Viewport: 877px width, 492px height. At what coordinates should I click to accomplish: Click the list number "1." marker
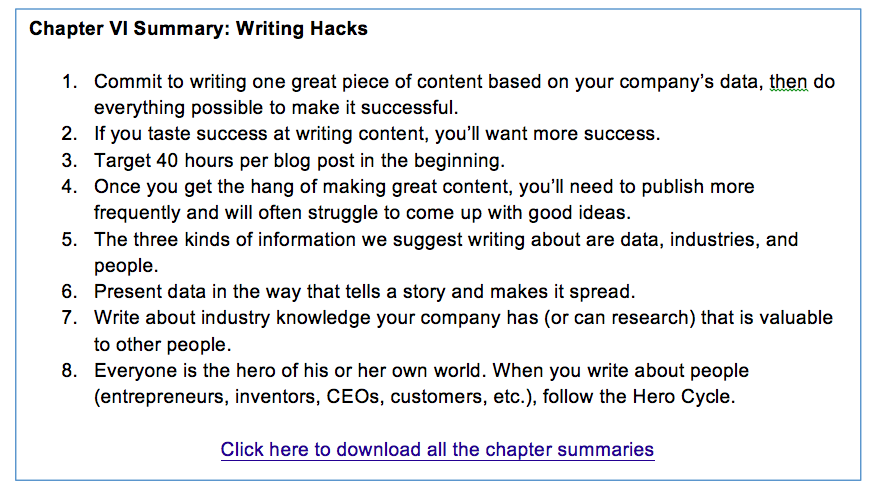(x=69, y=82)
